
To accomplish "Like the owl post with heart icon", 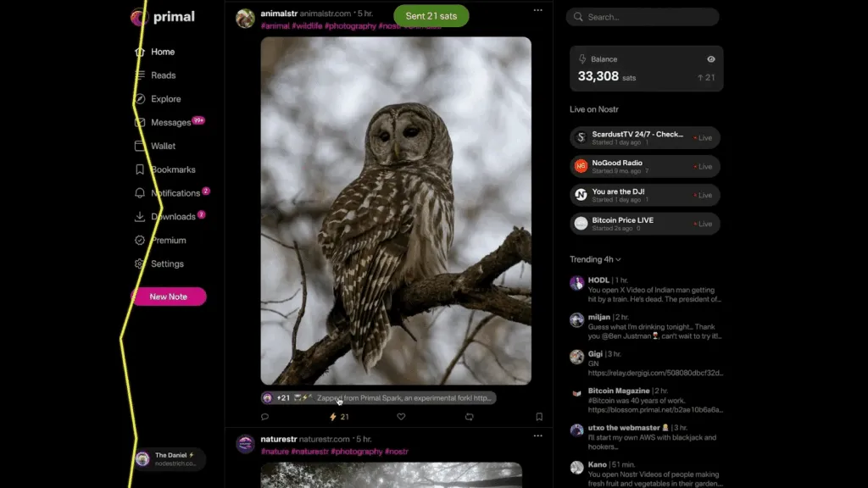I will pyautogui.click(x=401, y=417).
